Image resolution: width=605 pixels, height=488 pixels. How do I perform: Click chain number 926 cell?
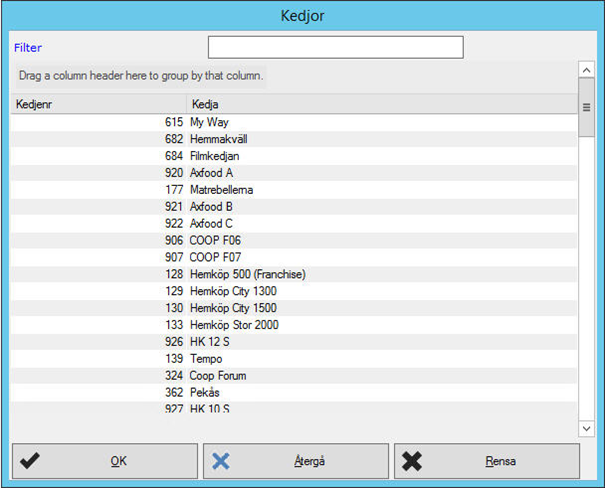(98, 342)
